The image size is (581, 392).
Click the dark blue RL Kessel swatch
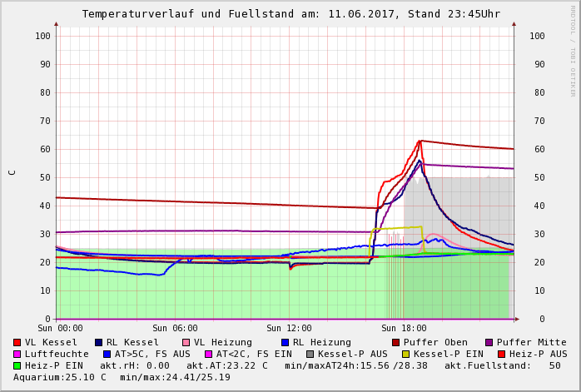[98, 342]
